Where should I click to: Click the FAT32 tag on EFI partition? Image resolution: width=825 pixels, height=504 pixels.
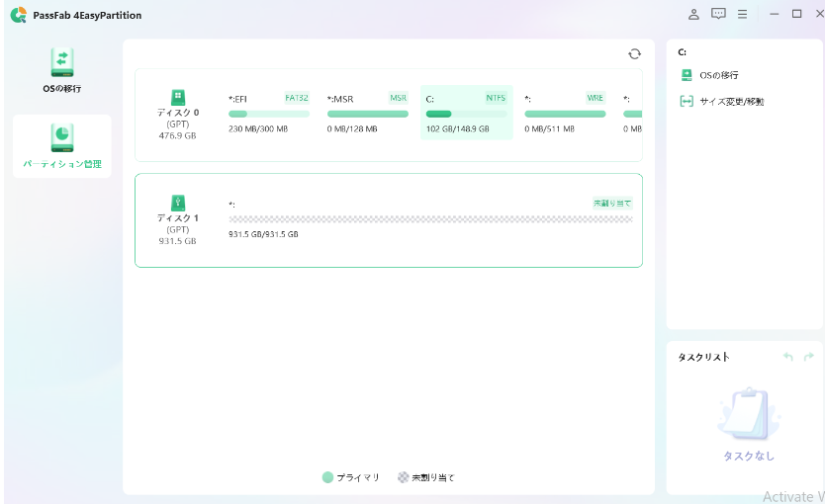[296, 98]
